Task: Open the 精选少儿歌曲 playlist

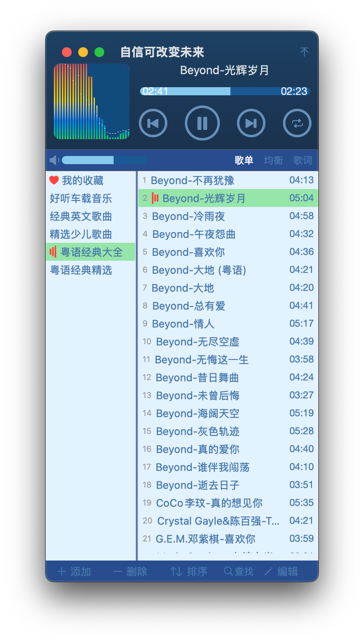Action: (90, 234)
